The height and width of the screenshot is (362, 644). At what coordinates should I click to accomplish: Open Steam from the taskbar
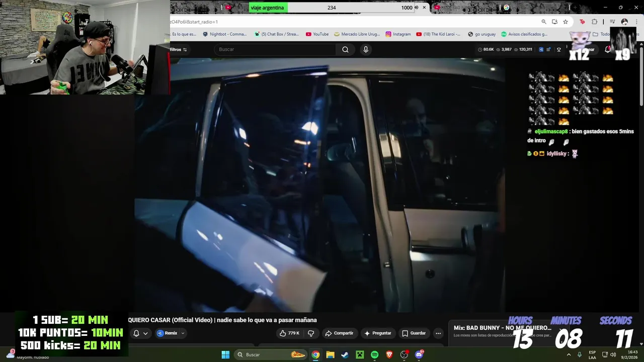[345, 354]
